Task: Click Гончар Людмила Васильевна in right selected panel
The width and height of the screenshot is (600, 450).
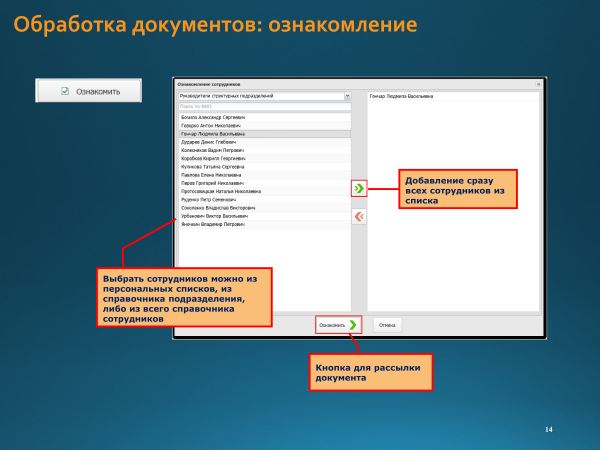Action: click(x=401, y=97)
